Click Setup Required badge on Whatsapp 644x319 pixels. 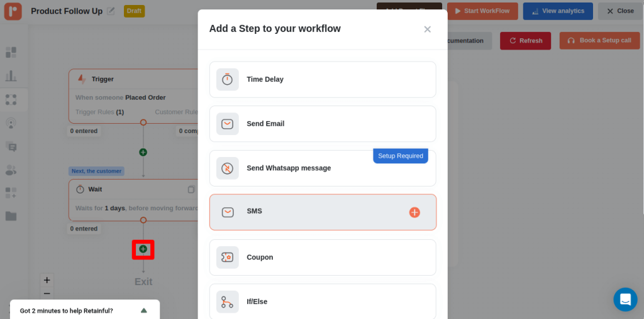400,156
